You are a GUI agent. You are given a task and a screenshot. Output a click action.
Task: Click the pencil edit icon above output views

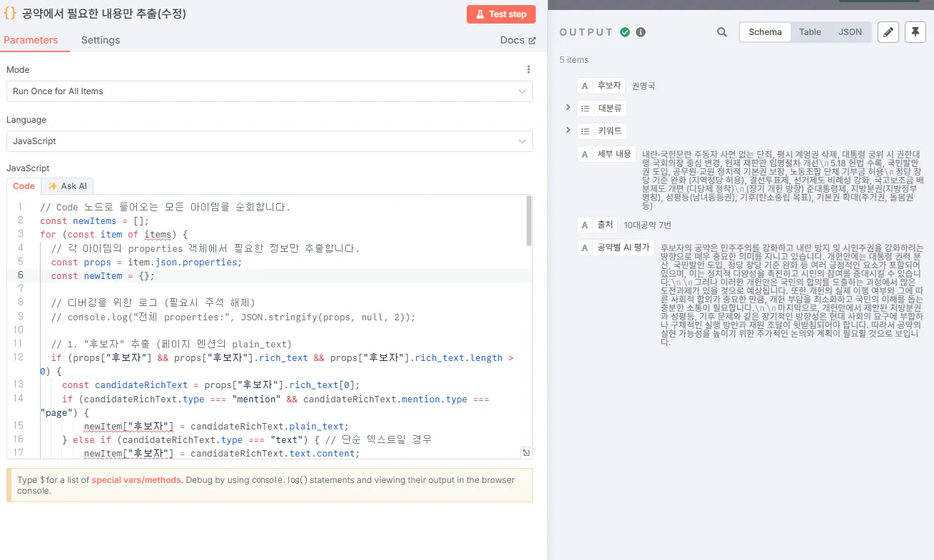(888, 32)
